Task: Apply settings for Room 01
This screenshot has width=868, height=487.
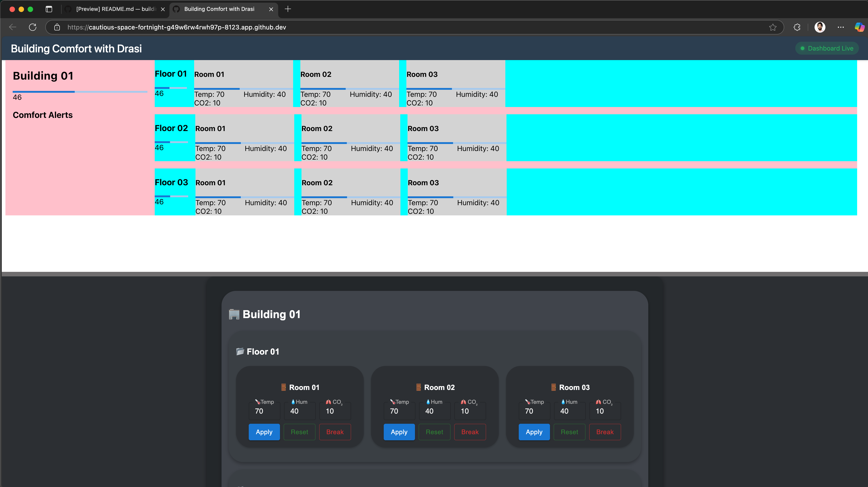Action: 264,432
